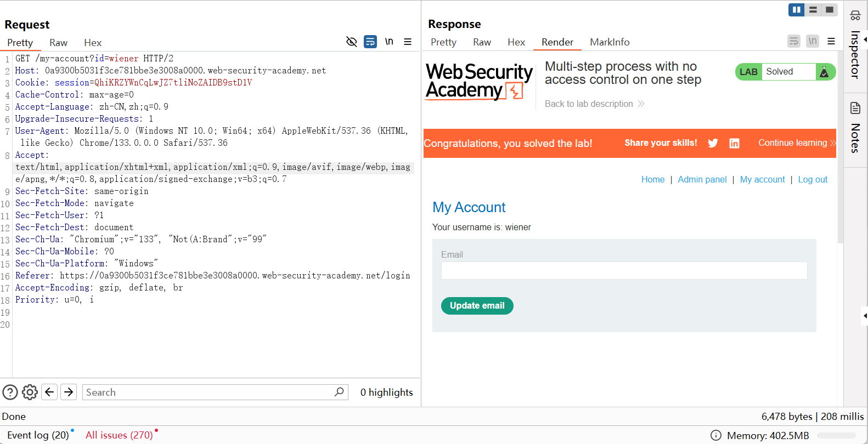Switch to the MarkInfo tab in Response
This screenshot has height=444, width=868.
coord(610,42)
